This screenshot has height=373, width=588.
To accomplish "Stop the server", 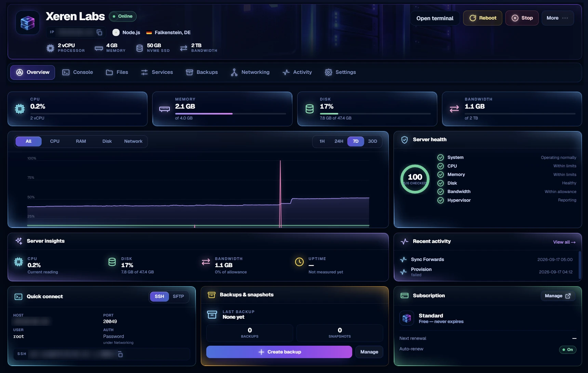I will click(522, 18).
